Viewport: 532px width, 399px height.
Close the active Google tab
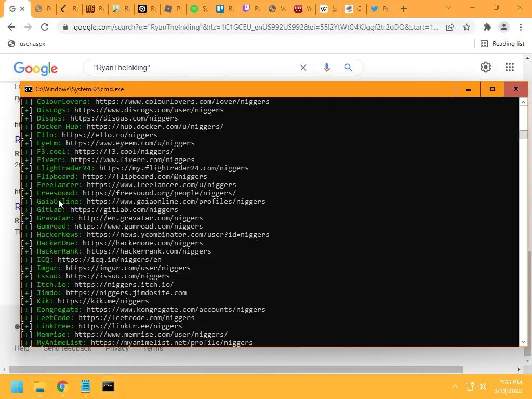click(x=22, y=9)
